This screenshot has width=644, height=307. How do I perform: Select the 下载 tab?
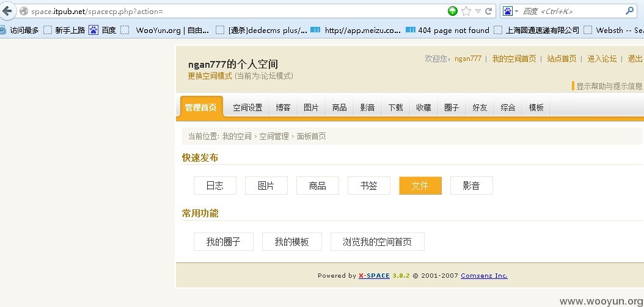point(395,107)
